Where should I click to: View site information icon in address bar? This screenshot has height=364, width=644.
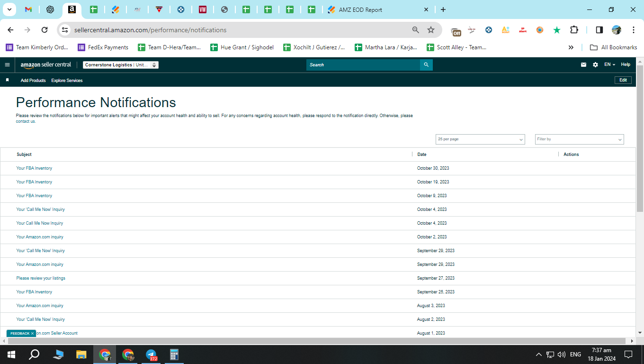[x=65, y=30]
